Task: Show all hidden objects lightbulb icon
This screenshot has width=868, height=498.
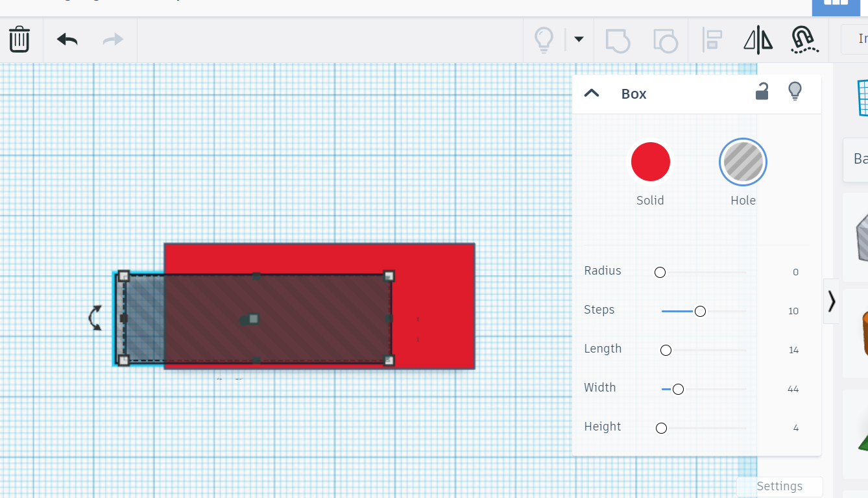Action: click(544, 40)
